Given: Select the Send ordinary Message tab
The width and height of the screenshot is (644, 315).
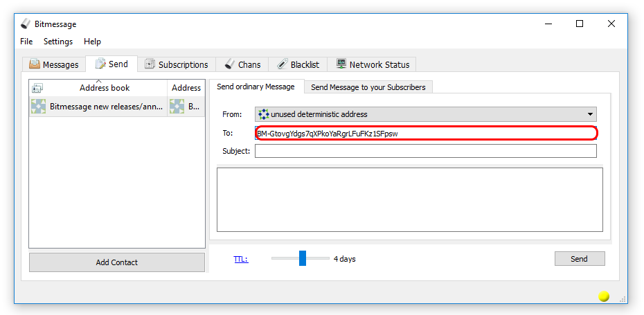Looking at the screenshot, I should click(x=256, y=87).
